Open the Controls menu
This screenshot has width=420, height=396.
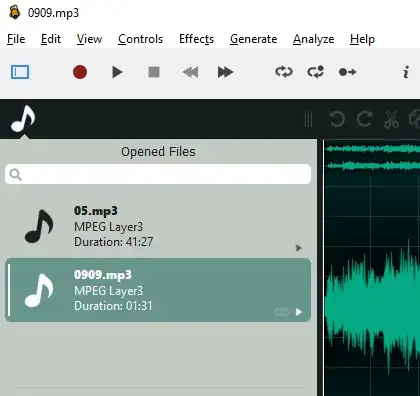140,39
